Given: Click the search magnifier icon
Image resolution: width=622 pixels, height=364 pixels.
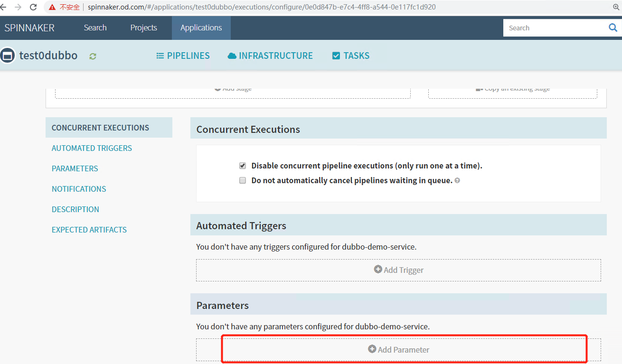Looking at the screenshot, I should pyautogui.click(x=613, y=28).
